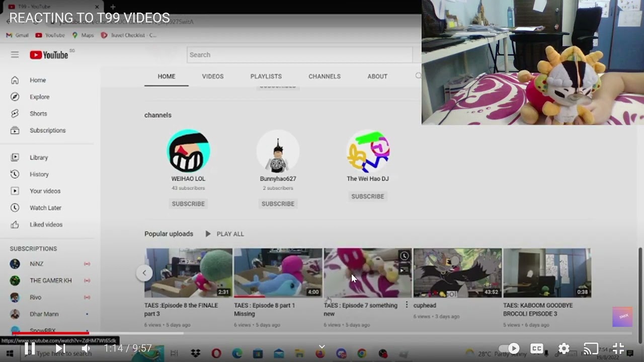Skip to the next video

tap(60, 348)
